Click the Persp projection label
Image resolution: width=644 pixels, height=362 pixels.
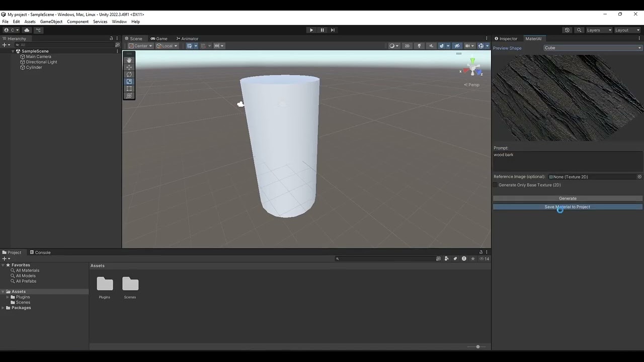pos(472,85)
